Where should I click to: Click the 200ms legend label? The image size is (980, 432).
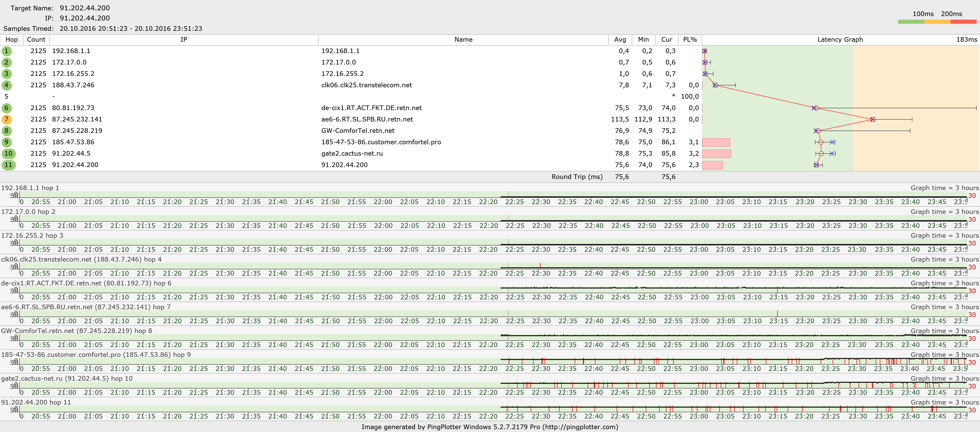(x=952, y=14)
